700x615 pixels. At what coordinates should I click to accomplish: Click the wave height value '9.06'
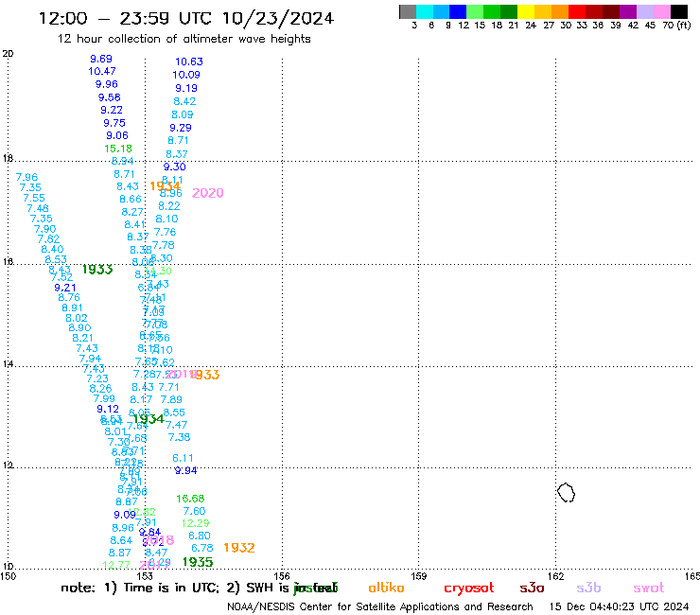pos(117,135)
